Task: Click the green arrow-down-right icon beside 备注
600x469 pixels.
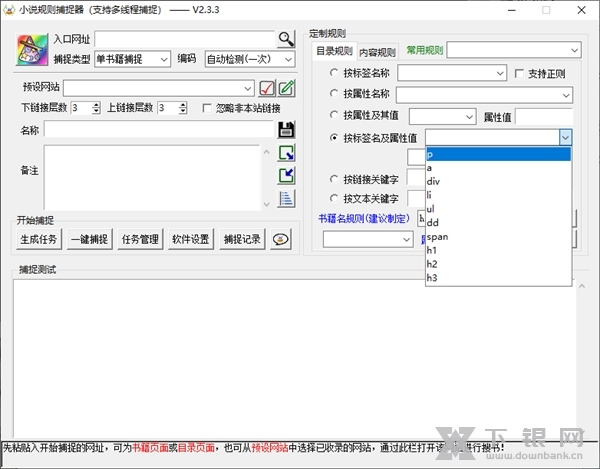Action: pos(286,153)
